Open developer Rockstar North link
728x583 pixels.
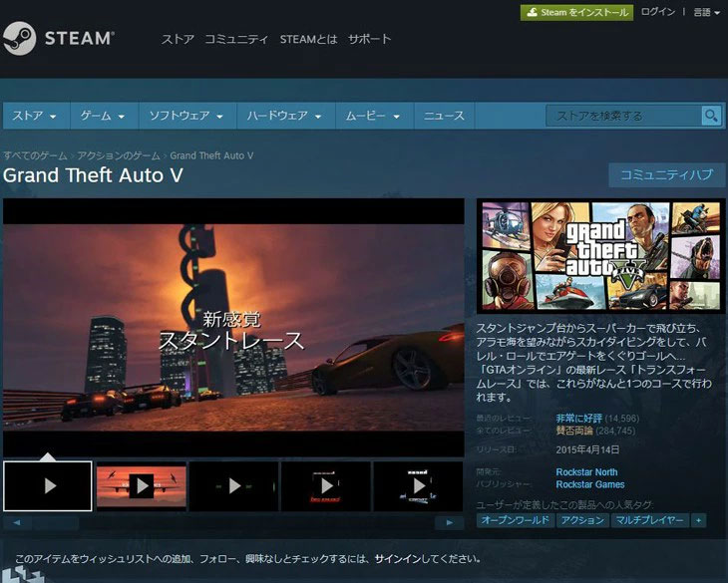[586, 472]
